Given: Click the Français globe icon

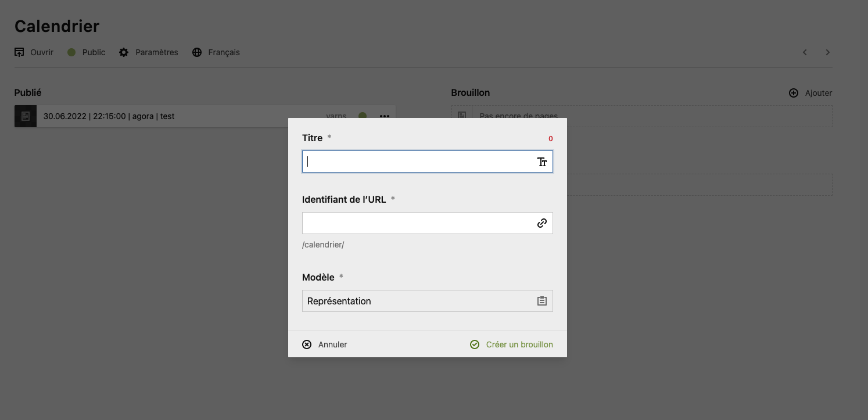Looking at the screenshot, I should click(197, 52).
